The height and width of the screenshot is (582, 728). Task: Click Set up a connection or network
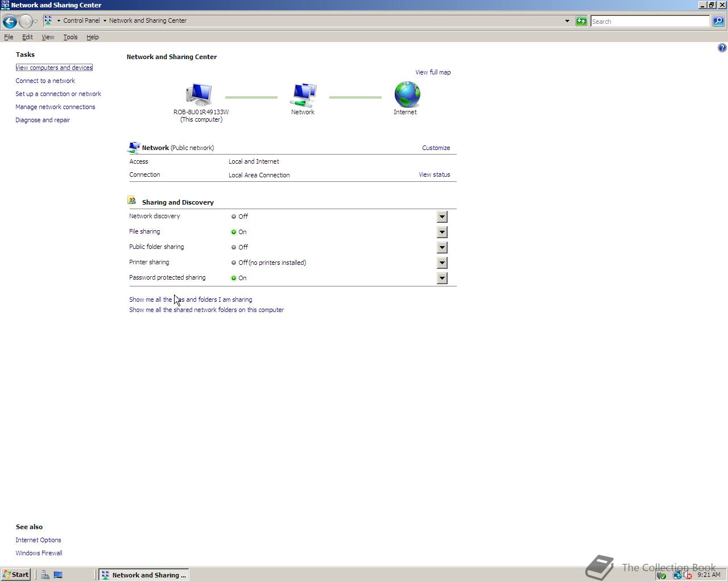click(58, 94)
